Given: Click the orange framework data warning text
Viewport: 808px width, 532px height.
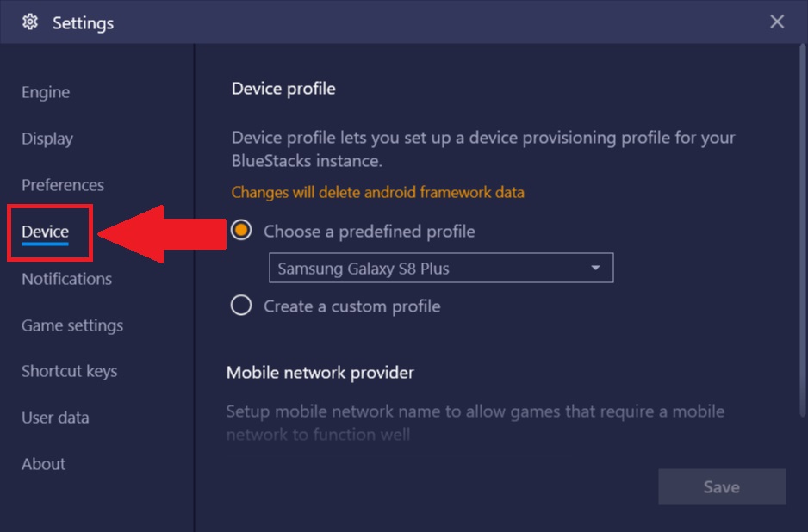Looking at the screenshot, I should (x=377, y=192).
